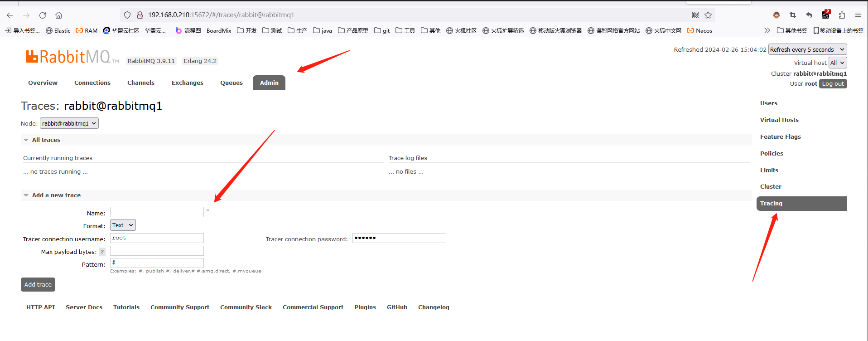Focus the Pattern input field
This screenshot has height=341, width=868.
point(157,263)
